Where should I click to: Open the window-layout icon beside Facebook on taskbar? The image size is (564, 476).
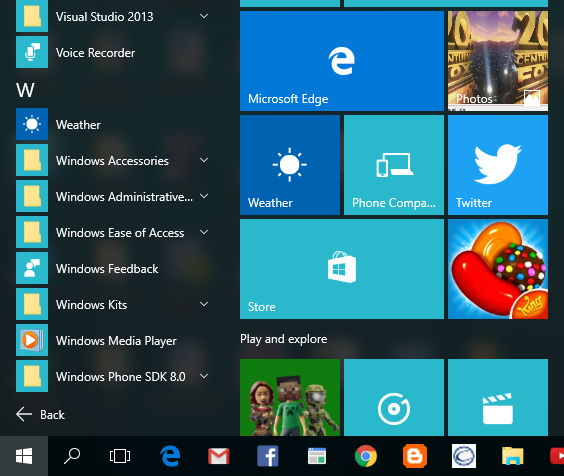(317, 456)
